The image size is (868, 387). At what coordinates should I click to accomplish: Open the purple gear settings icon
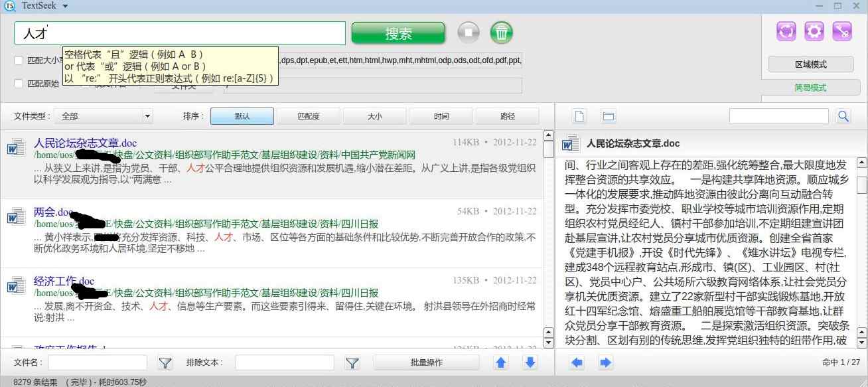[x=814, y=31]
